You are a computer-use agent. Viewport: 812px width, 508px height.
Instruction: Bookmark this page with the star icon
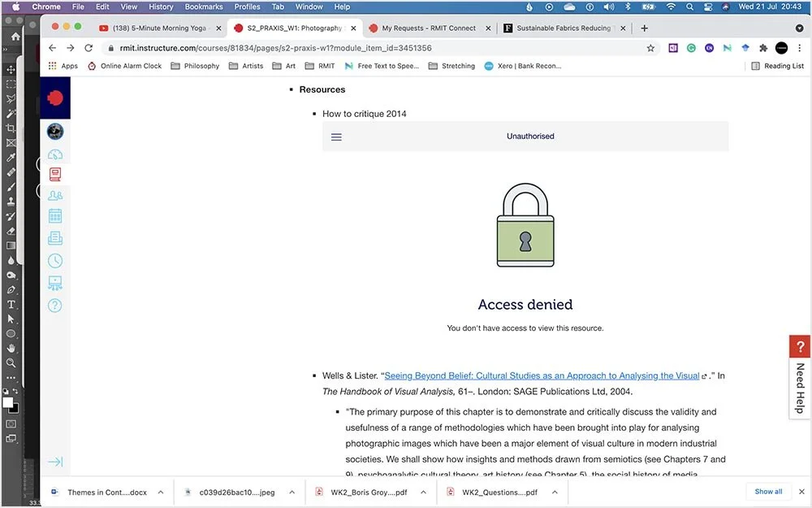[x=650, y=48]
